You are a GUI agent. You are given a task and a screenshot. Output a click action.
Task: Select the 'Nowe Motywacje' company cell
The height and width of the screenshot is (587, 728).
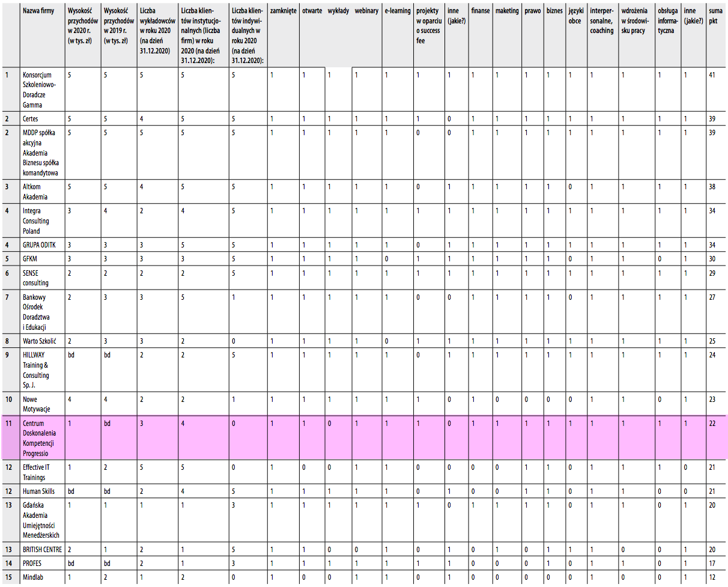37,404
